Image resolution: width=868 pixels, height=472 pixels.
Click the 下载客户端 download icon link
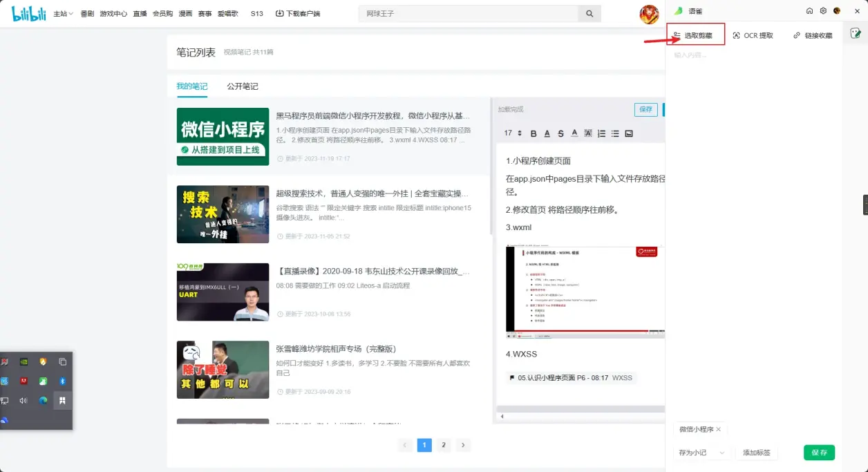pos(298,14)
